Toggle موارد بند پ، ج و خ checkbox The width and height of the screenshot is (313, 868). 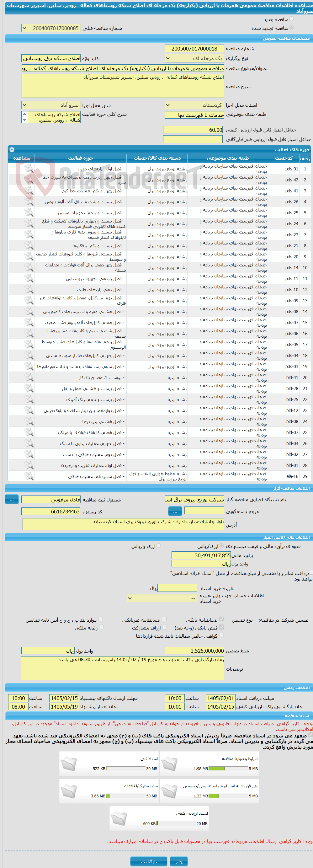pyautogui.click(x=100, y=619)
